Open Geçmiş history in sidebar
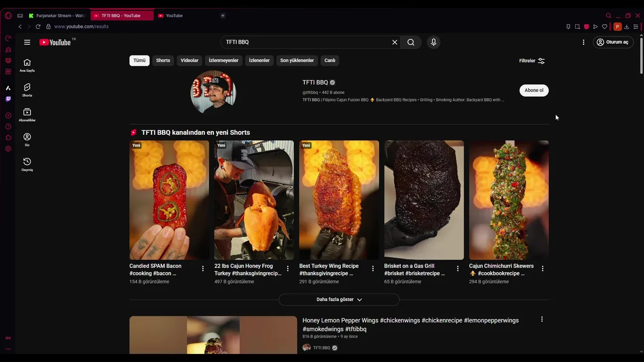The image size is (644, 362). pos(27,164)
